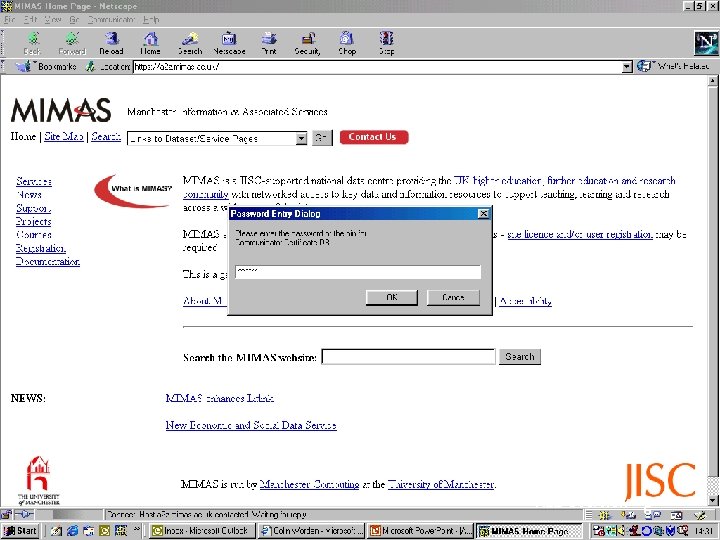Open site licence and/or user registration link

click(579, 234)
